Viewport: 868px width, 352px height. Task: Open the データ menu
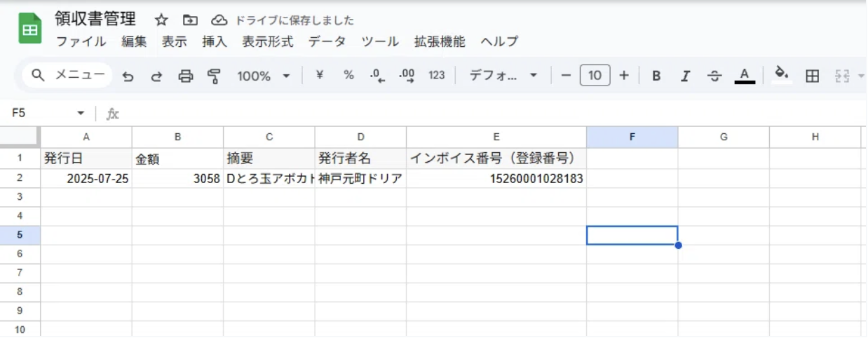327,42
